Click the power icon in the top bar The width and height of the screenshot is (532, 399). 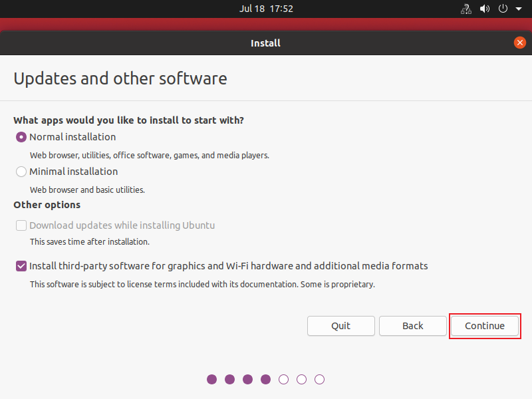pos(502,9)
